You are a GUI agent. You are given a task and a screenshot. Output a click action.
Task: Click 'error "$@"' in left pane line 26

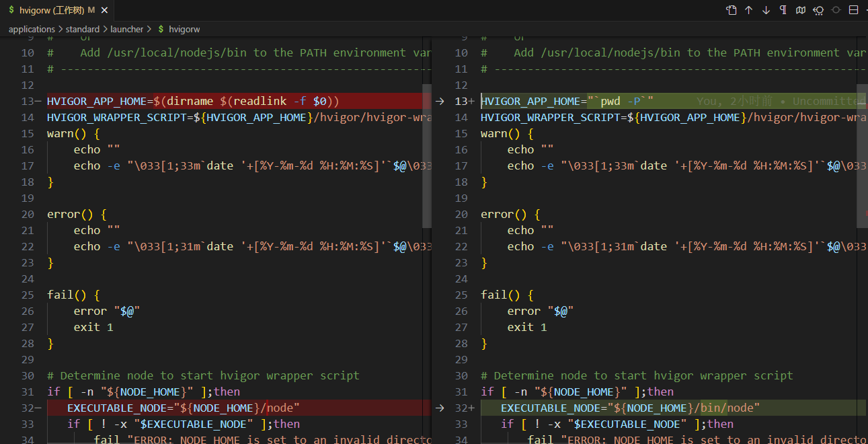click(107, 311)
